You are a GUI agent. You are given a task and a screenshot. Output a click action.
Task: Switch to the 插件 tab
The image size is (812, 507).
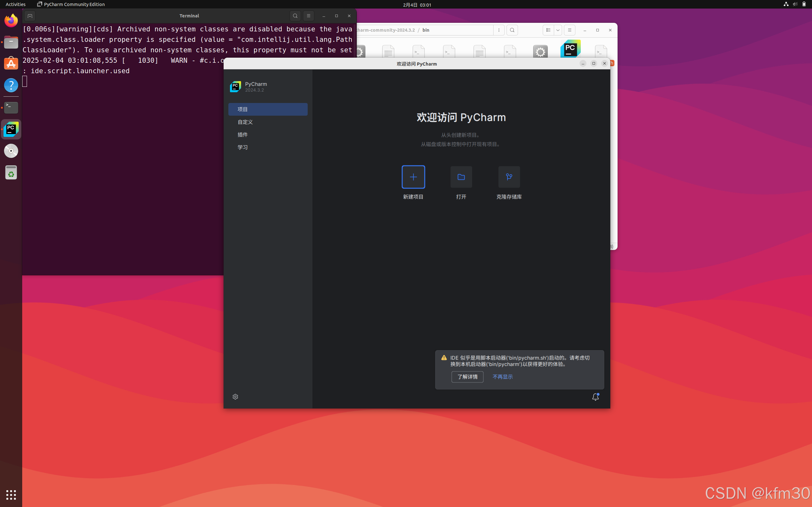coord(243,135)
